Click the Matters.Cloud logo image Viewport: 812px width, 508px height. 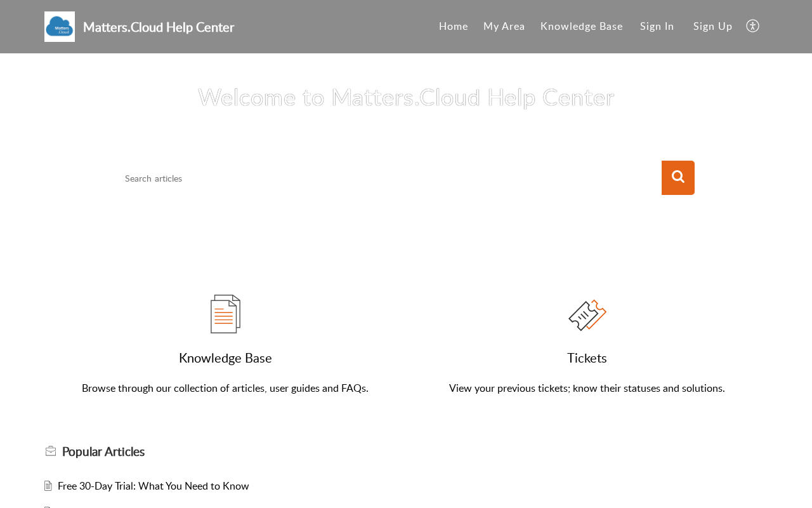[x=60, y=27]
